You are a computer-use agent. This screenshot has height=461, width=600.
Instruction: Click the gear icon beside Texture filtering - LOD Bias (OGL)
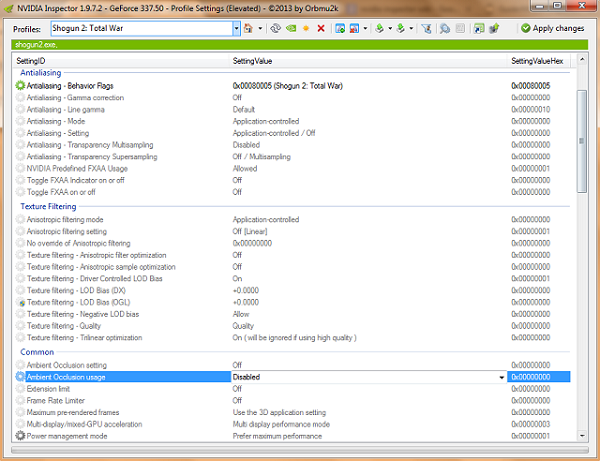tap(20, 302)
